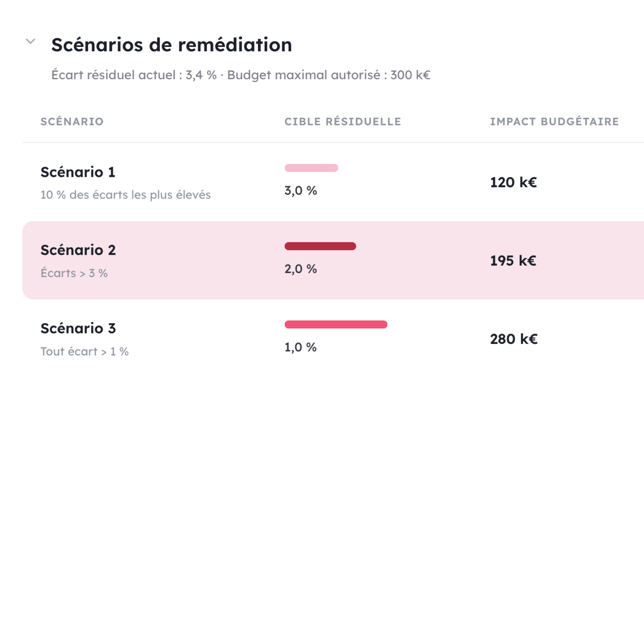
Task: Click the 1,0 % residual target value
Action: click(x=301, y=347)
